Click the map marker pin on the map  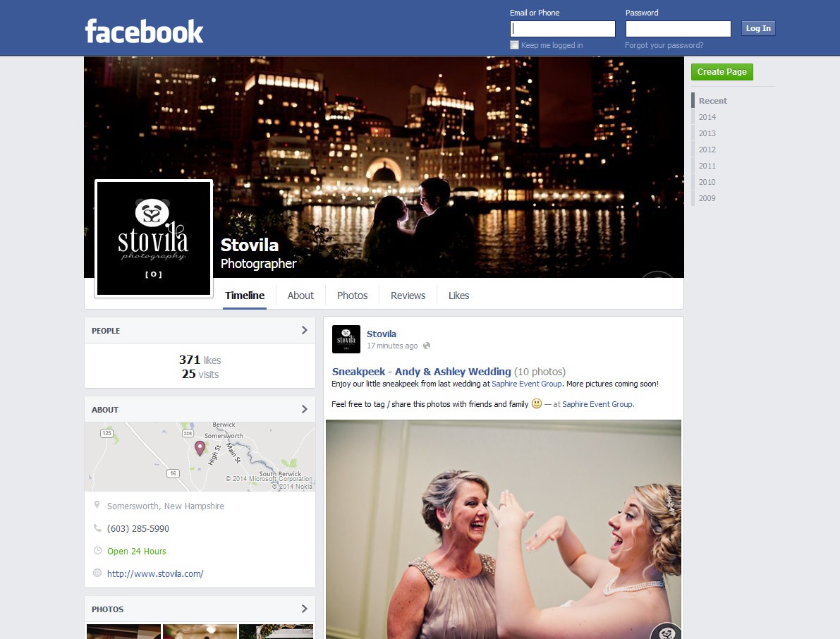pos(200,449)
